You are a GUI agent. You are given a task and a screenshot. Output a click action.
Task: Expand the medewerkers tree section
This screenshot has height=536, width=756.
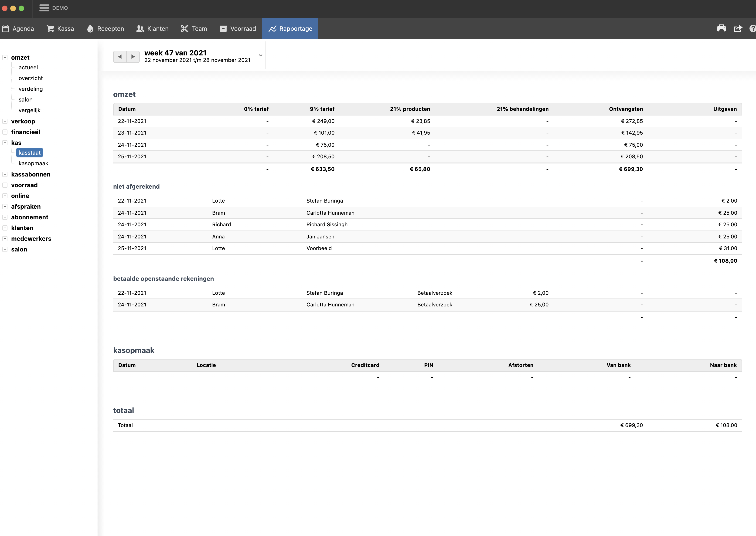pyautogui.click(x=5, y=239)
